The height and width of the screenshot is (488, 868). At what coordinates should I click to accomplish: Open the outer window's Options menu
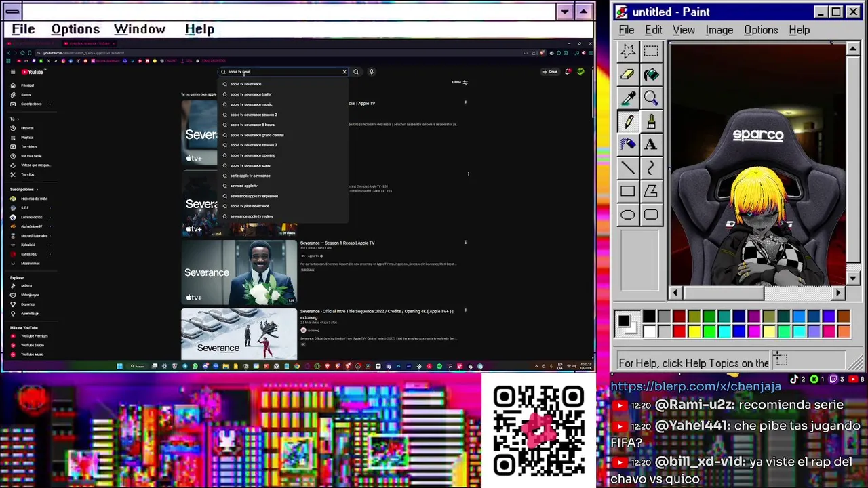point(75,29)
